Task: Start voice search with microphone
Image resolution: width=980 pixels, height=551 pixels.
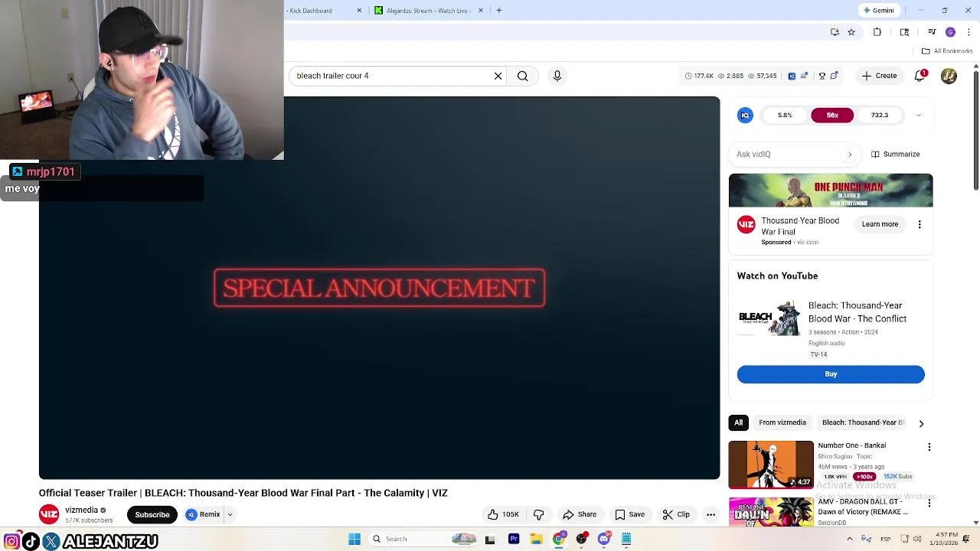Action: [557, 76]
